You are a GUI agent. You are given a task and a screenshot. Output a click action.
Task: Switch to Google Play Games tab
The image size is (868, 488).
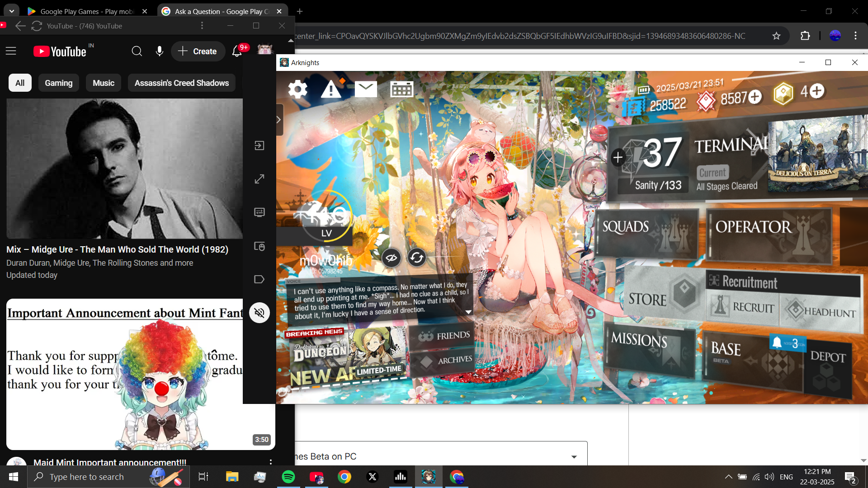pos(87,11)
